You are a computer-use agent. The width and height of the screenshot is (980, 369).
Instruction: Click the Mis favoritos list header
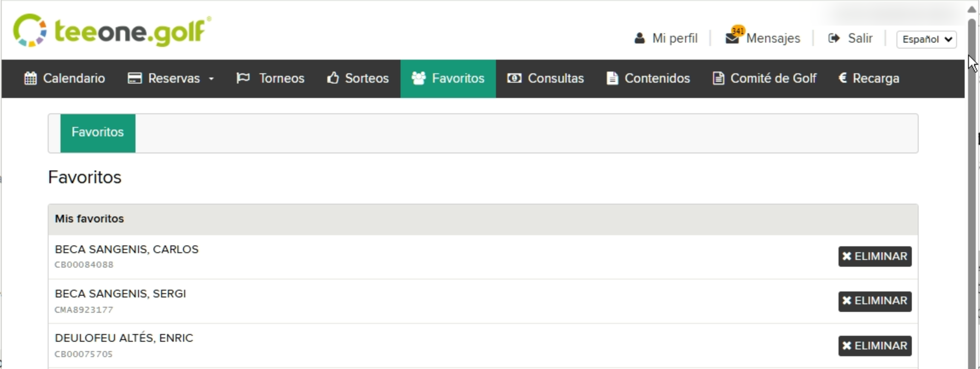click(x=483, y=219)
